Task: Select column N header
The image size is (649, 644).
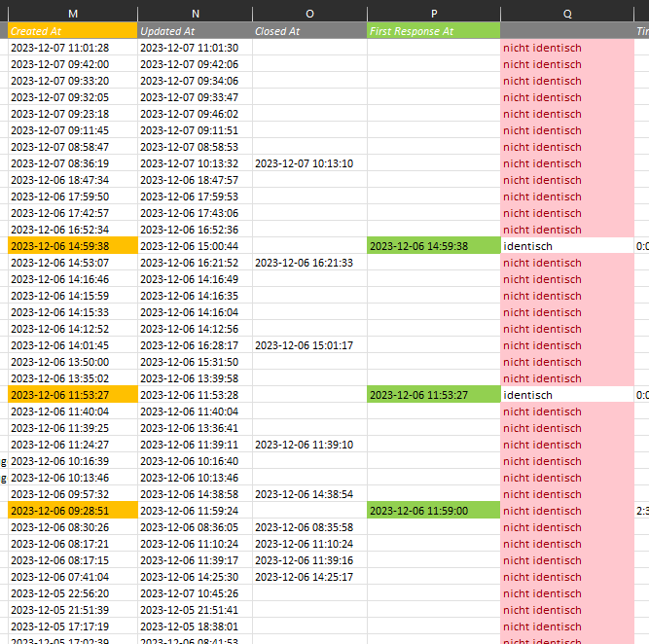Action: (195, 14)
